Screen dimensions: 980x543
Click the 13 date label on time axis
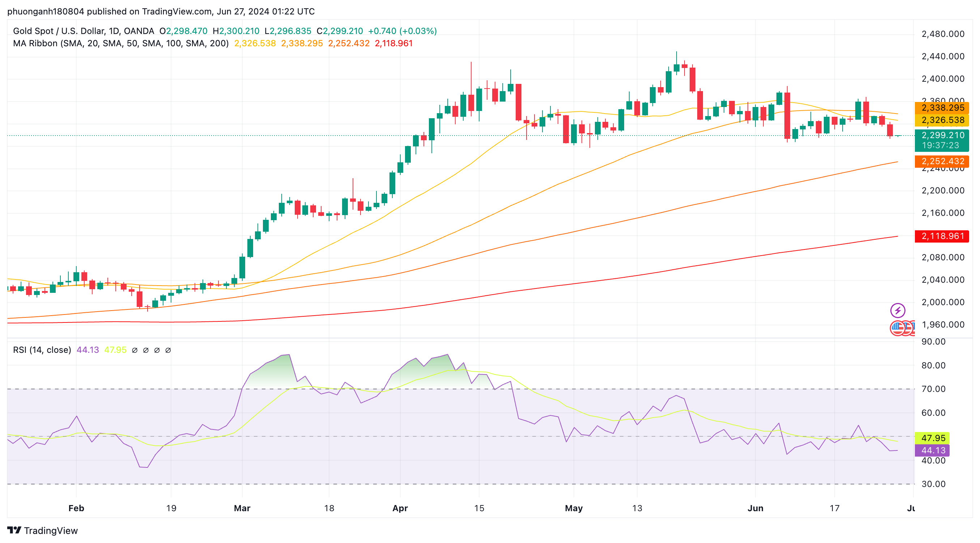click(x=637, y=508)
